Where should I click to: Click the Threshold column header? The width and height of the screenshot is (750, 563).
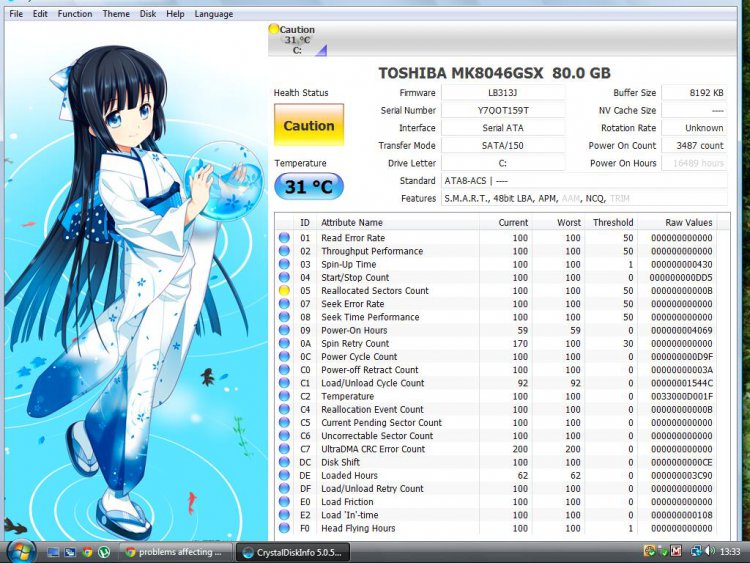point(613,222)
